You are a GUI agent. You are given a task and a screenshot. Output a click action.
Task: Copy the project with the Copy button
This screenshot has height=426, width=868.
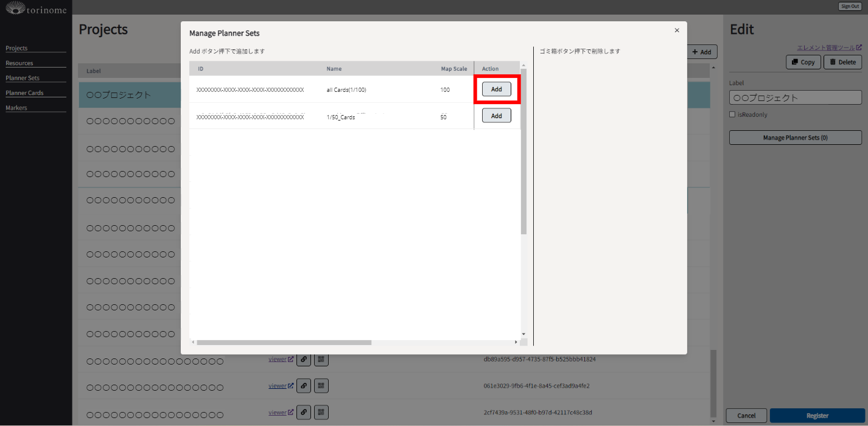(803, 62)
